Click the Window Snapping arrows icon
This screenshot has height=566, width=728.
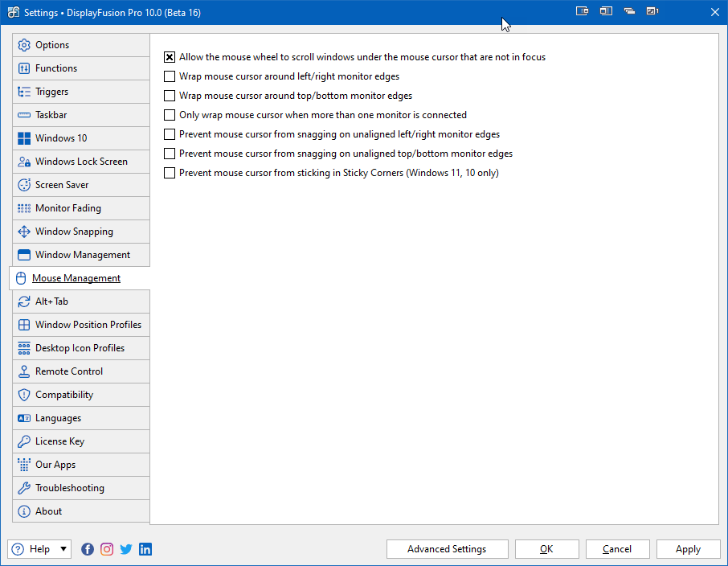click(x=23, y=232)
